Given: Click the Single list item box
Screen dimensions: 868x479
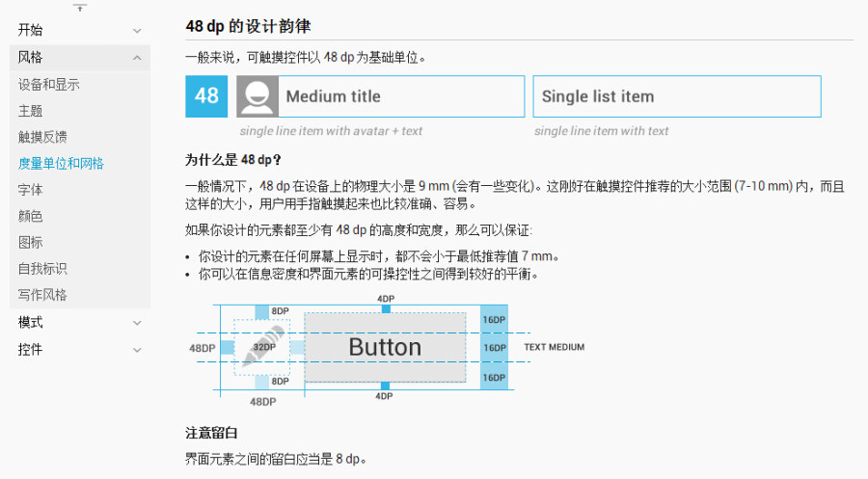Looking at the screenshot, I should pos(676,96).
